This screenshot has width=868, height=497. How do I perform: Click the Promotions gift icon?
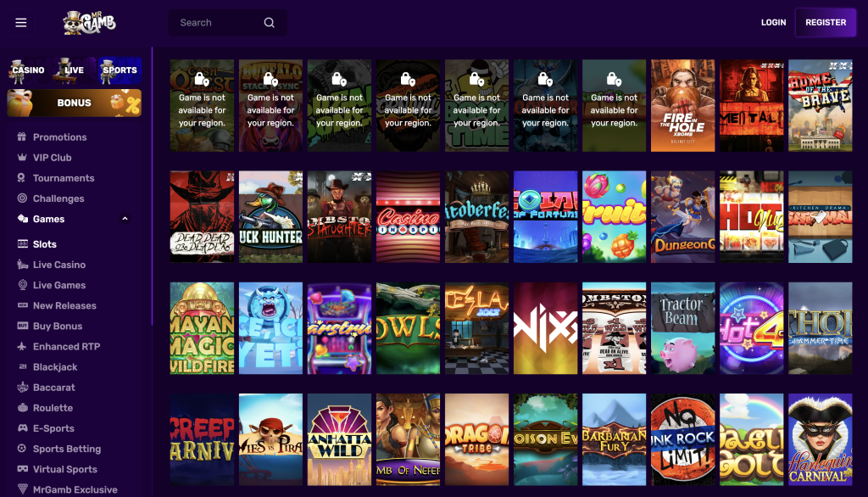click(x=22, y=137)
